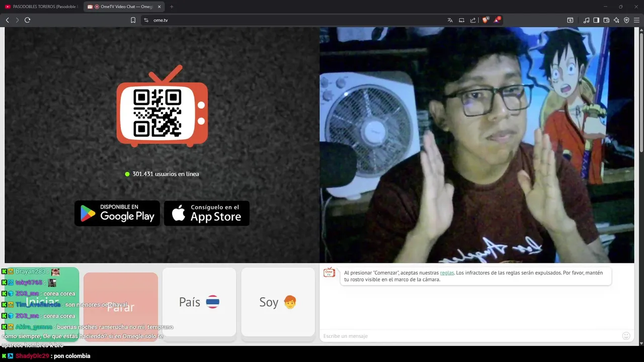Open the Leo AI sparkle icon
Screen dimensions: 644x362
tap(616, 20)
